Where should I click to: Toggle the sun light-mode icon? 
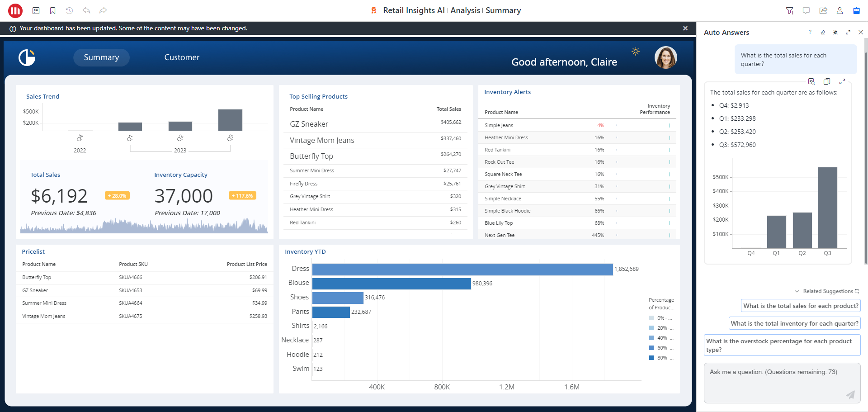click(636, 52)
